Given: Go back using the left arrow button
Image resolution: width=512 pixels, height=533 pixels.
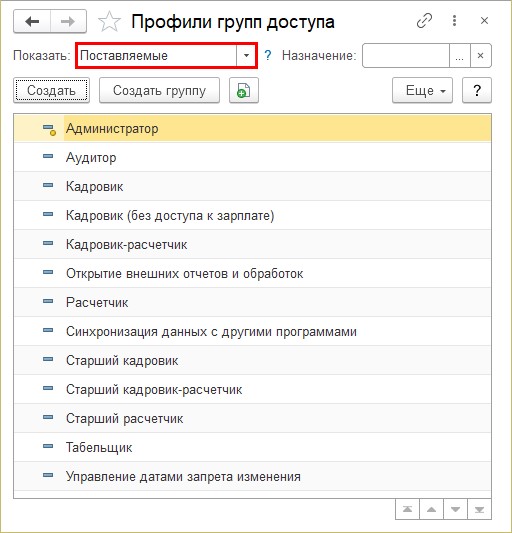Looking at the screenshot, I should coord(32,21).
